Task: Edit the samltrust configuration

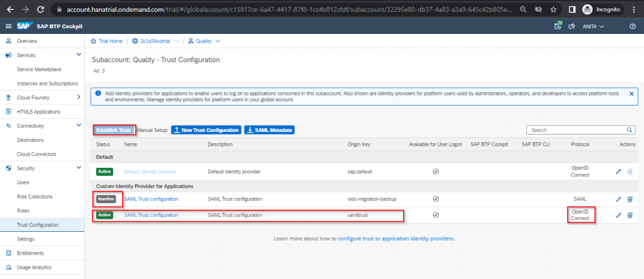Action: click(x=619, y=215)
